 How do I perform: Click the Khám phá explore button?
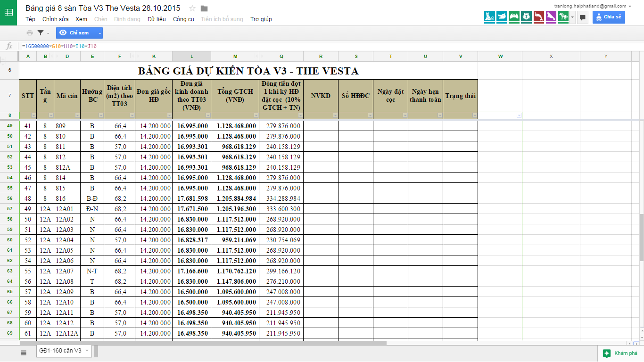(621, 354)
